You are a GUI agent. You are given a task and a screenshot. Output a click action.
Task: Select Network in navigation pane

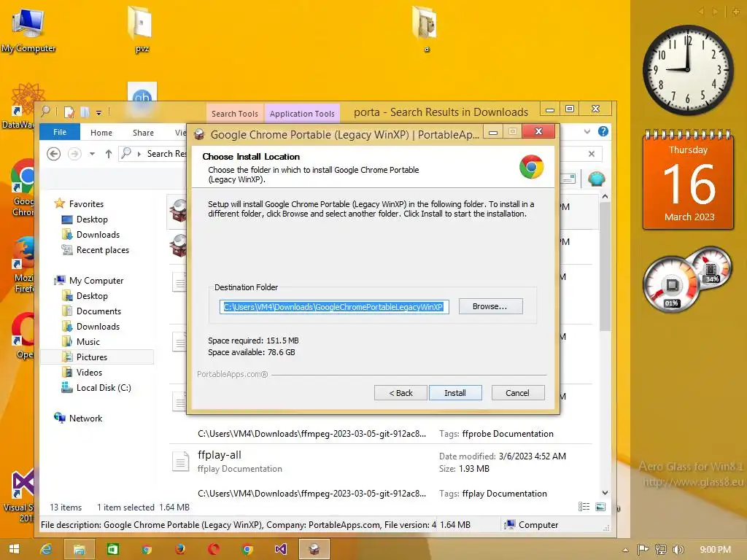tap(86, 418)
